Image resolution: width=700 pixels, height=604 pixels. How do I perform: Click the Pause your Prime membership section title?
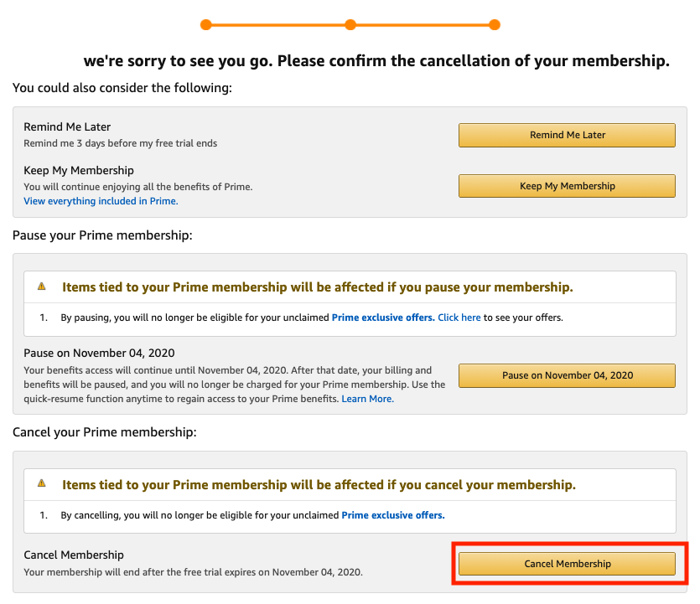click(x=102, y=235)
